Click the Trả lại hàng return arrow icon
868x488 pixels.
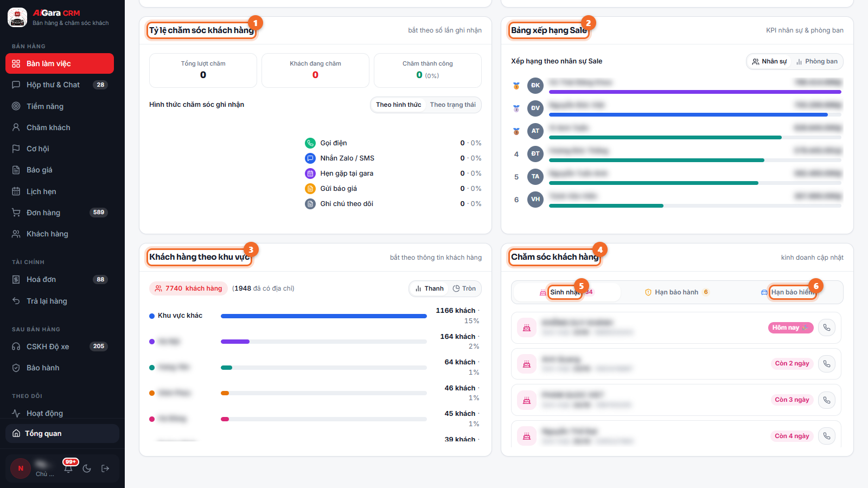pos(16,301)
